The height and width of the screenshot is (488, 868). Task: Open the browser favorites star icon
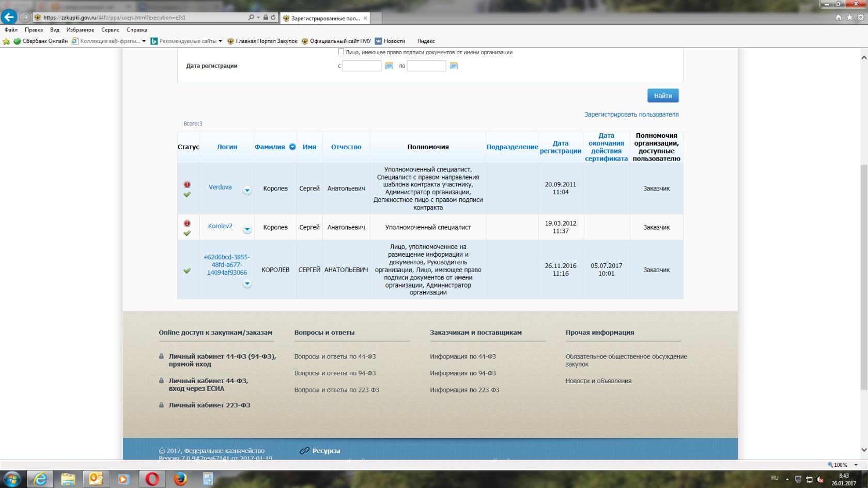tap(849, 17)
